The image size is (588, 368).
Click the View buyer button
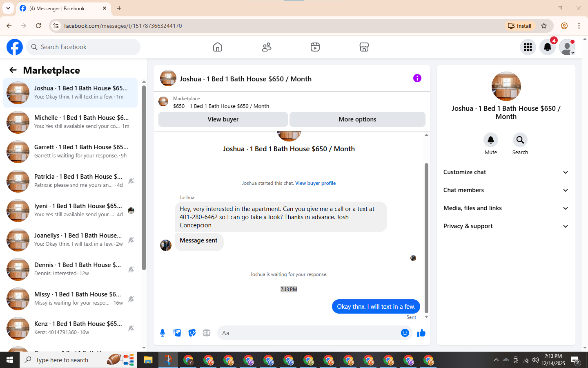pyautogui.click(x=223, y=119)
